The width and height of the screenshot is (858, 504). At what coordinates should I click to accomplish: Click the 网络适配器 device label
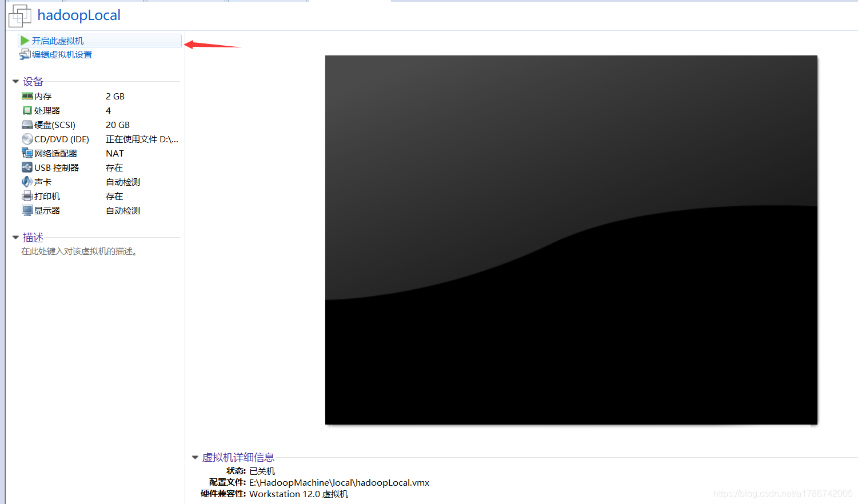click(x=55, y=154)
